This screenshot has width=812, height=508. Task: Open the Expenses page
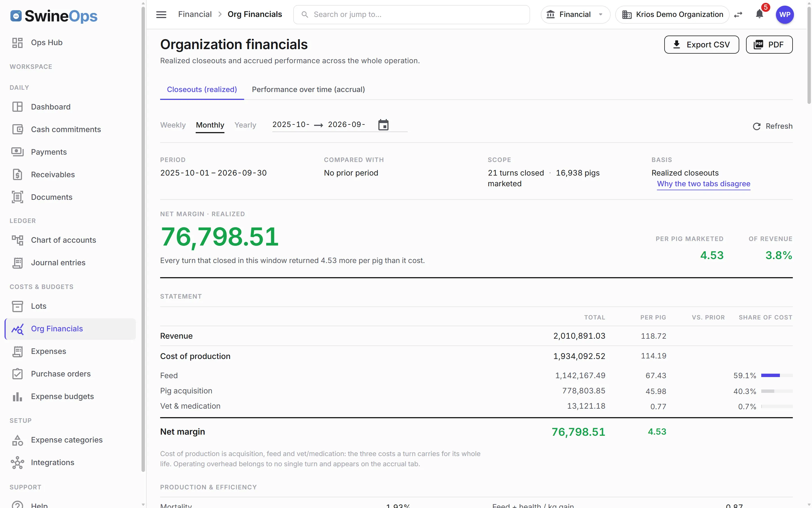tap(70, 351)
